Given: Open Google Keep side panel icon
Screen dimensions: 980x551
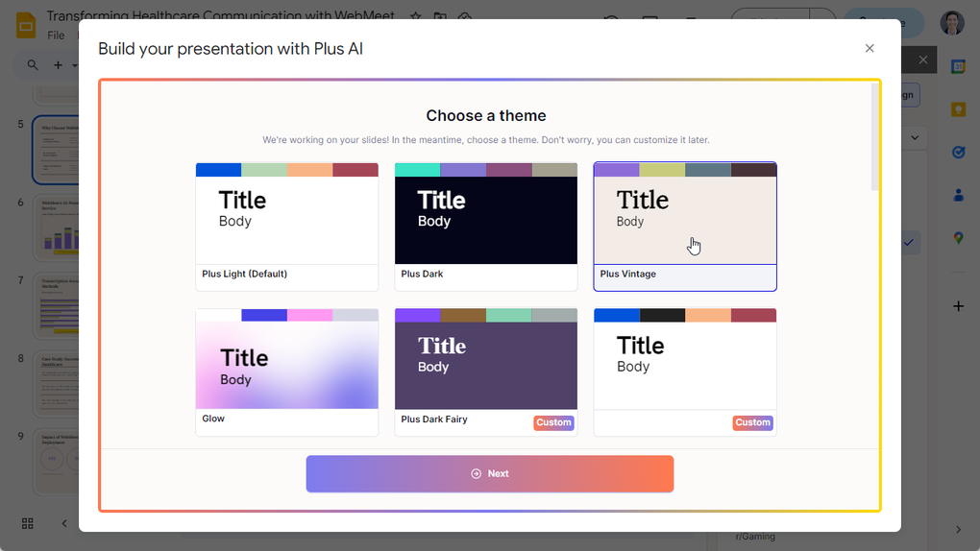Looking at the screenshot, I should 958,109.
